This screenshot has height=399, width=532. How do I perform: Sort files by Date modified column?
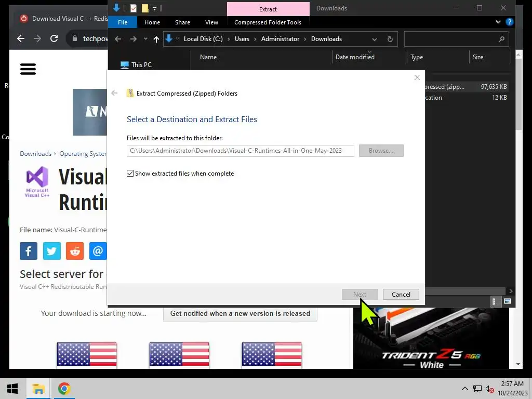tap(355, 57)
